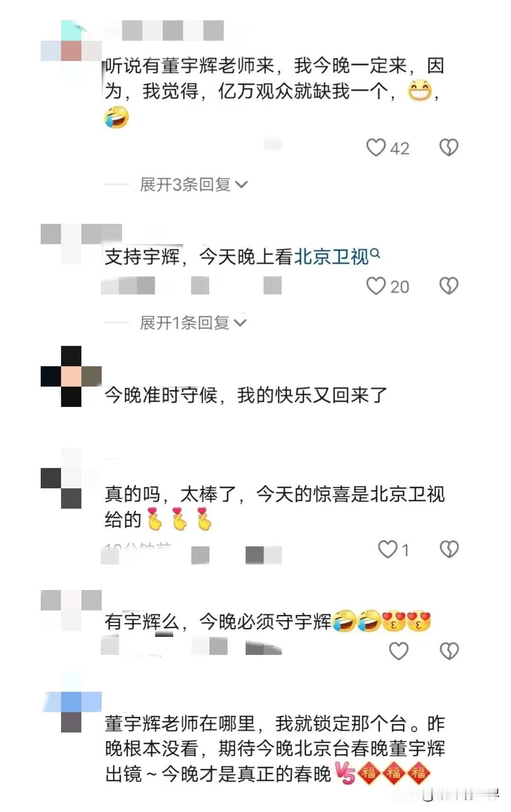The height and width of the screenshot is (812, 511).
Task: Dislike the 今晚必须守宇辉 comment
Action: point(449,651)
